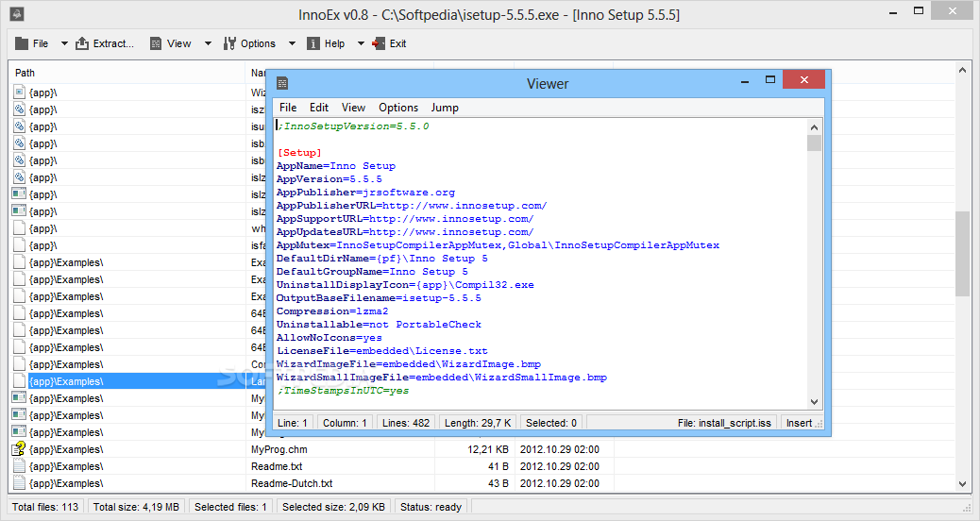Screen dimensions: 980x521
Task: Click Viewer scrollbar down arrow
Action: click(814, 402)
